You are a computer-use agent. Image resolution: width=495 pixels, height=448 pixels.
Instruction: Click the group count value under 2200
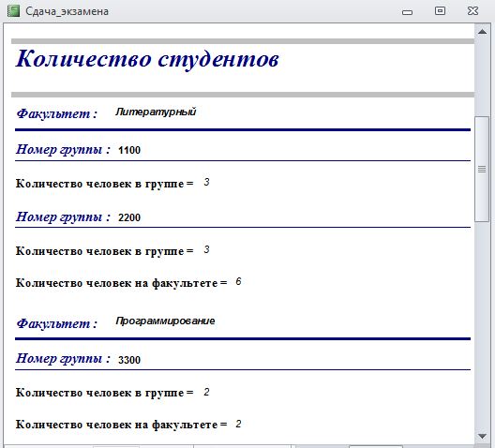click(x=206, y=249)
